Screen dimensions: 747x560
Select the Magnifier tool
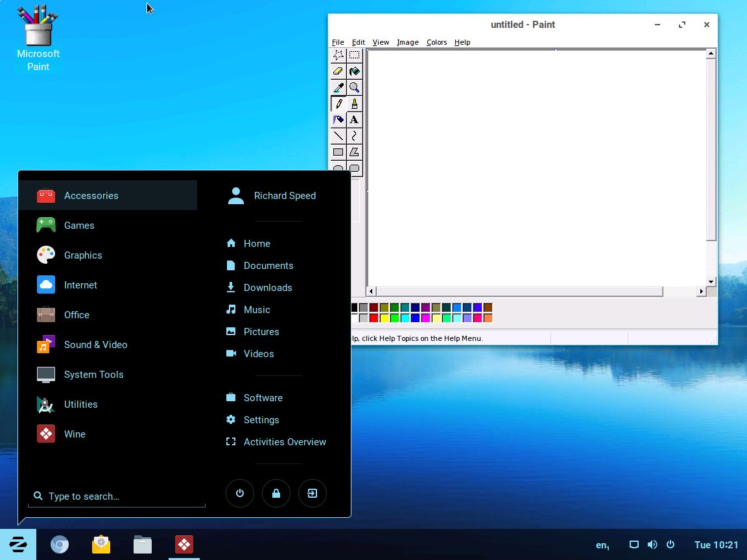pyautogui.click(x=354, y=87)
